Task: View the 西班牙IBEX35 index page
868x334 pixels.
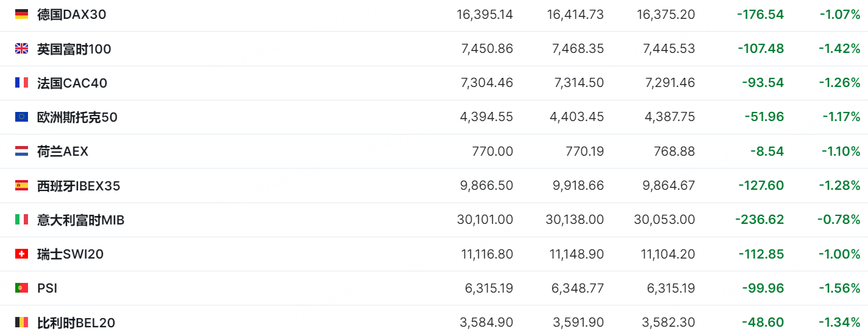Action: click(x=79, y=186)
